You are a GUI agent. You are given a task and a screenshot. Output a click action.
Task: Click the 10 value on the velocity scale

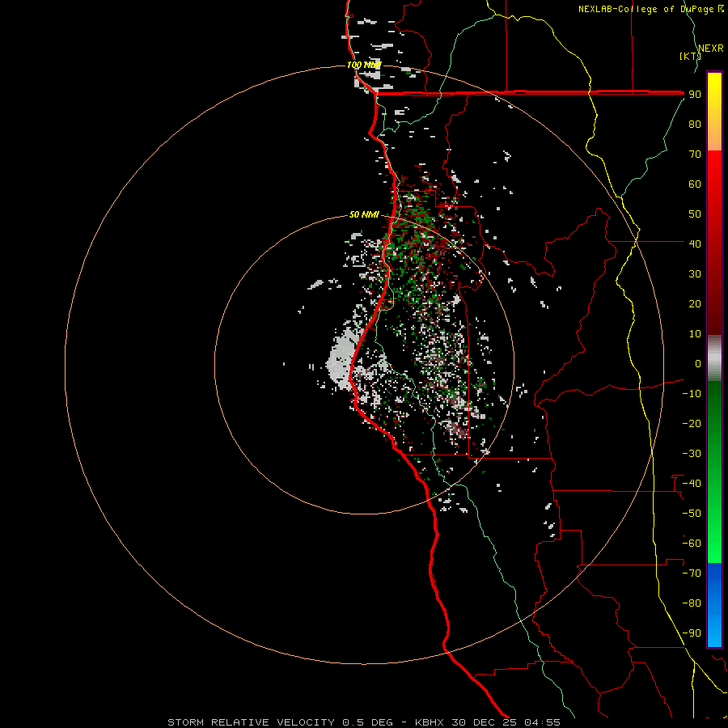click(695, 334)
